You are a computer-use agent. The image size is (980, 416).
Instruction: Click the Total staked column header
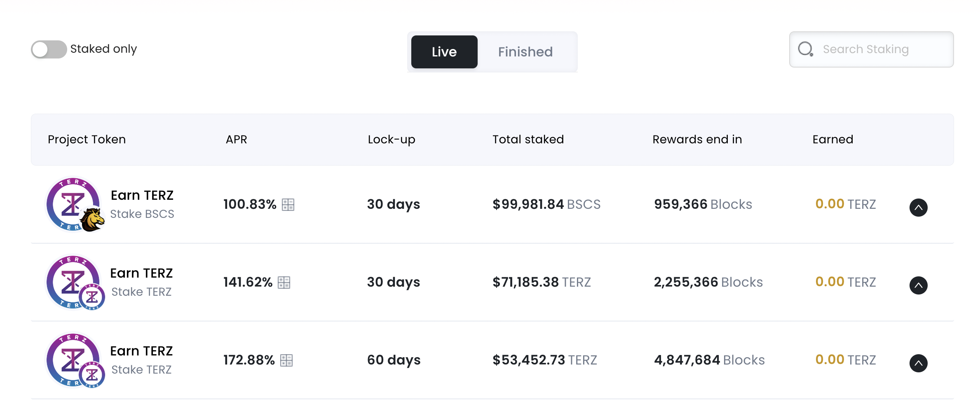pyautogui.click(x=528, y=140)
